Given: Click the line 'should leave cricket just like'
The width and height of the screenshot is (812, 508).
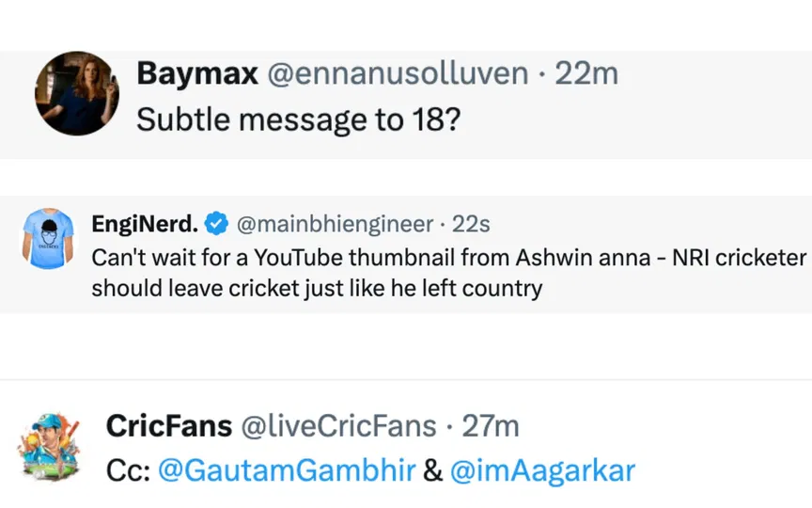Looking at the screenshot, I should [317, 288].
